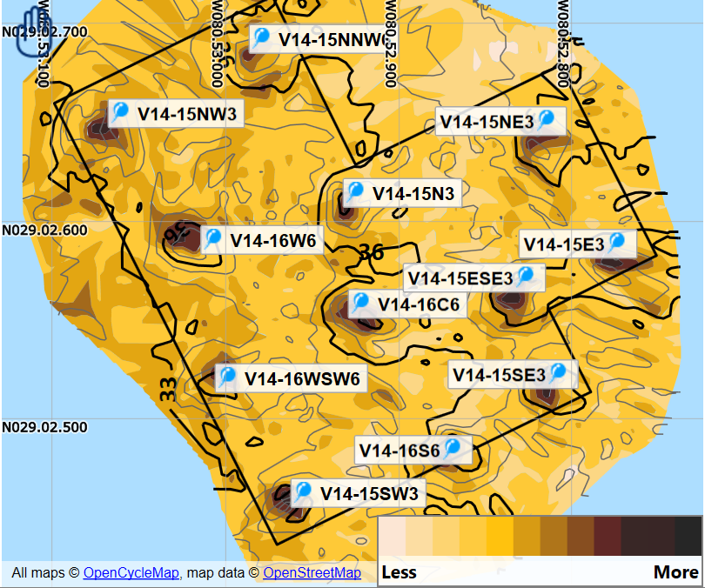
Task: Select the V14-16C6 waypoint pin
Action: [x=362, y=304]
